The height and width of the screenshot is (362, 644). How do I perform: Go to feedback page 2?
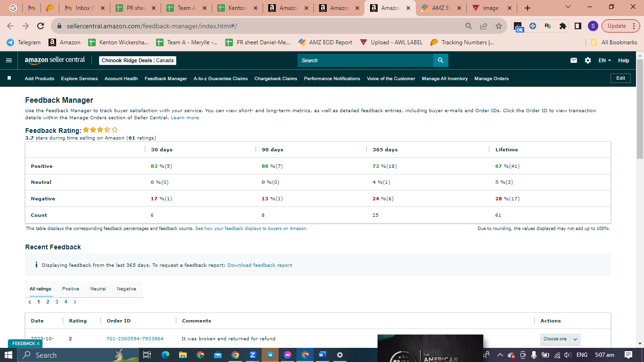pos(48,302)
